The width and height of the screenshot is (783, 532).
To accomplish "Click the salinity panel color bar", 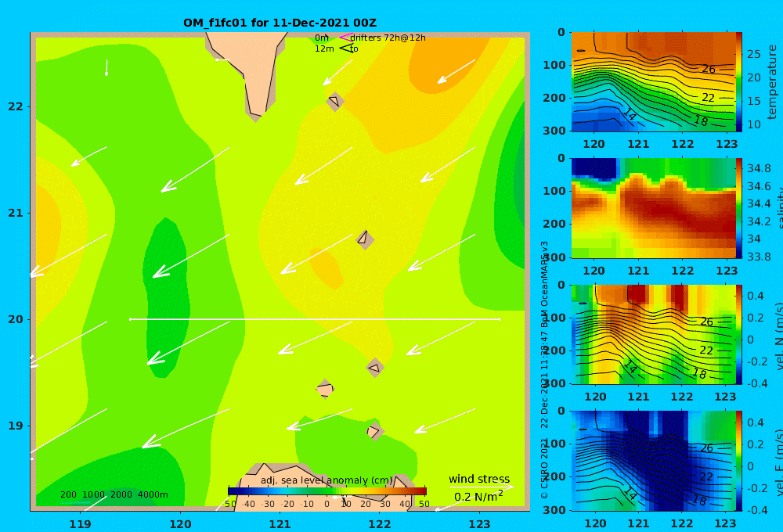I will (739, 208).
